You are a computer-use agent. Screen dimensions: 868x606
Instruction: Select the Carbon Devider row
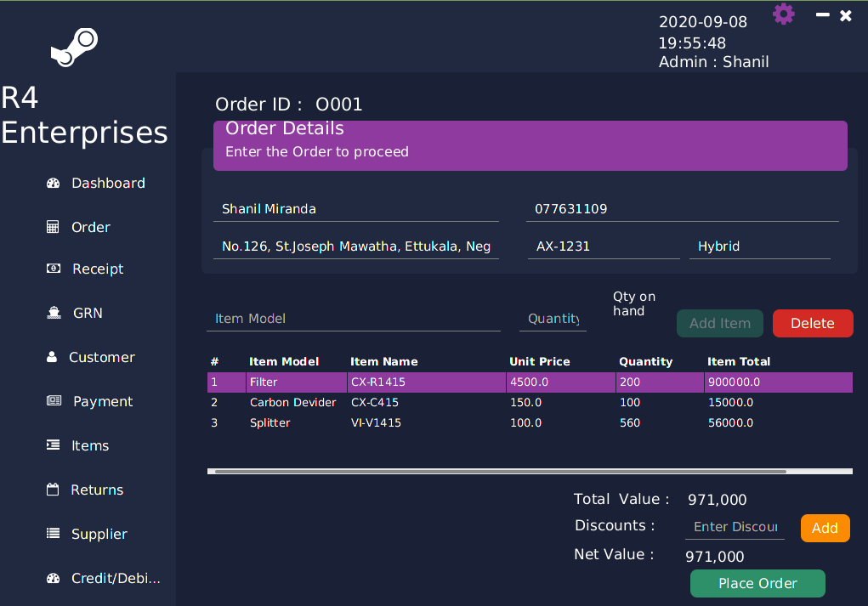530,402
